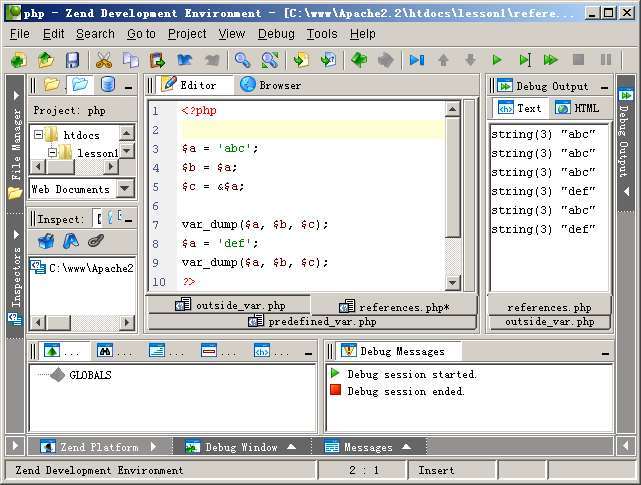The height and width of the screenshot is (485, 641).
Task: Open the outside_var.php editor tab
Action: (230, 305)
